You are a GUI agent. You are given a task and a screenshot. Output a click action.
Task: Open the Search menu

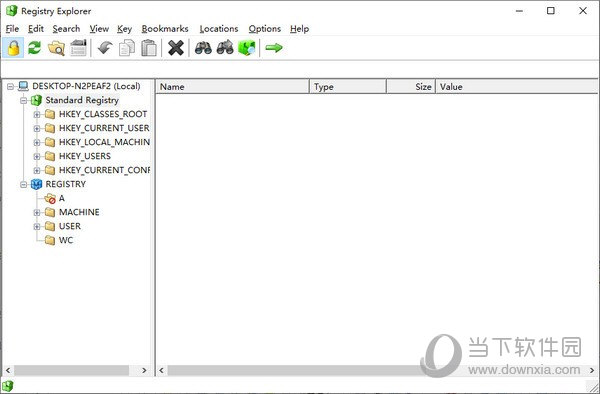point(66,29)
